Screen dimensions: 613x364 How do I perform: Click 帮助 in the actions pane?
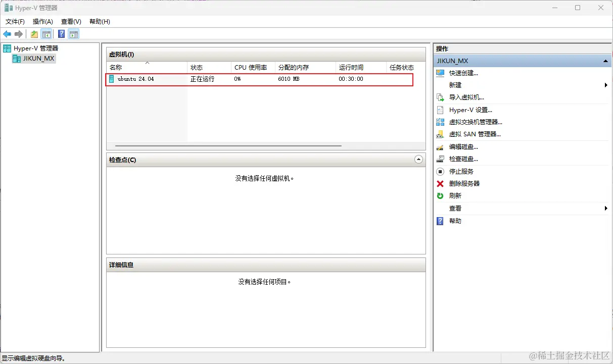455,221
